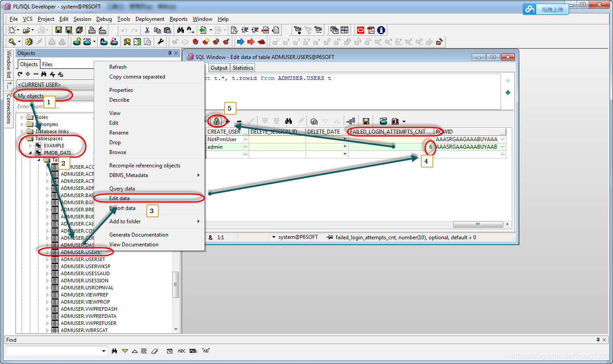613x364 pixels.
Task: Click the Print icon in main toolbar
Action: (92, 30)
